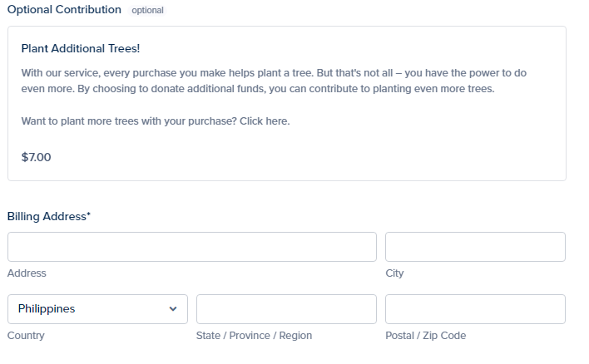Image resolution: width=589 pixels, height=364 pixels.
Task: Focus the City text field
Action: [x=475, y=247]
